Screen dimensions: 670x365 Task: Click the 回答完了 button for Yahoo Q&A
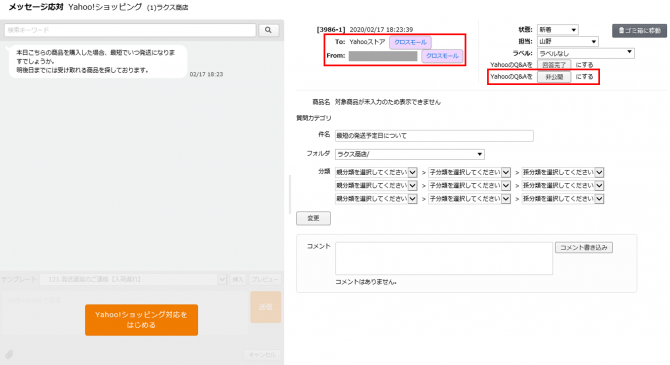554,65
